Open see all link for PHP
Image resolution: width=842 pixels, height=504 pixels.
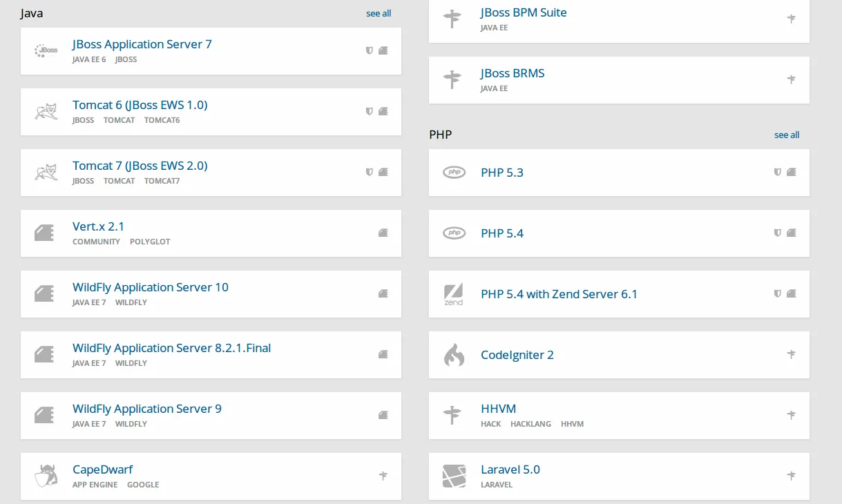[787, 135]
